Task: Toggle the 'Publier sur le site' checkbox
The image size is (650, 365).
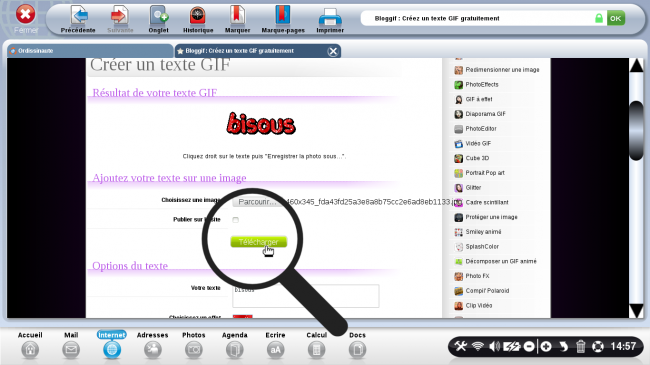Action: click(235, 220)
